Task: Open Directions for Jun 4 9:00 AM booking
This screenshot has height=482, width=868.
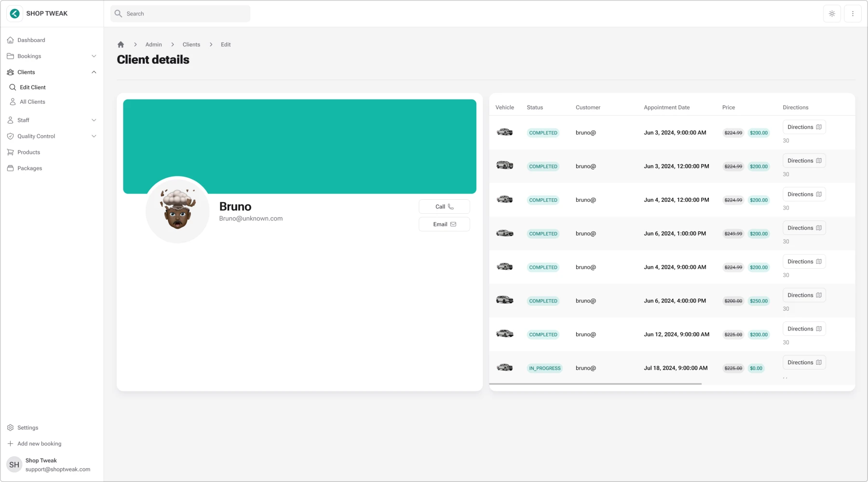Action: coord(804,262)
